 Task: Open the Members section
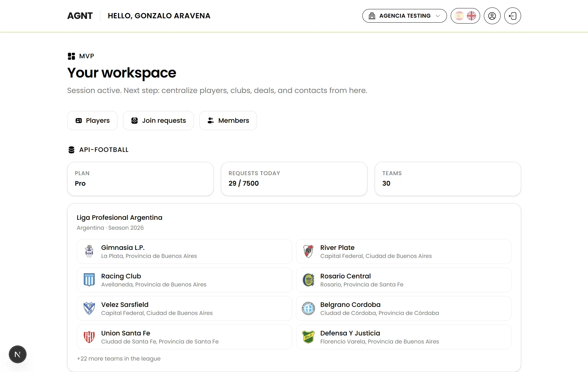pos(228,121)
